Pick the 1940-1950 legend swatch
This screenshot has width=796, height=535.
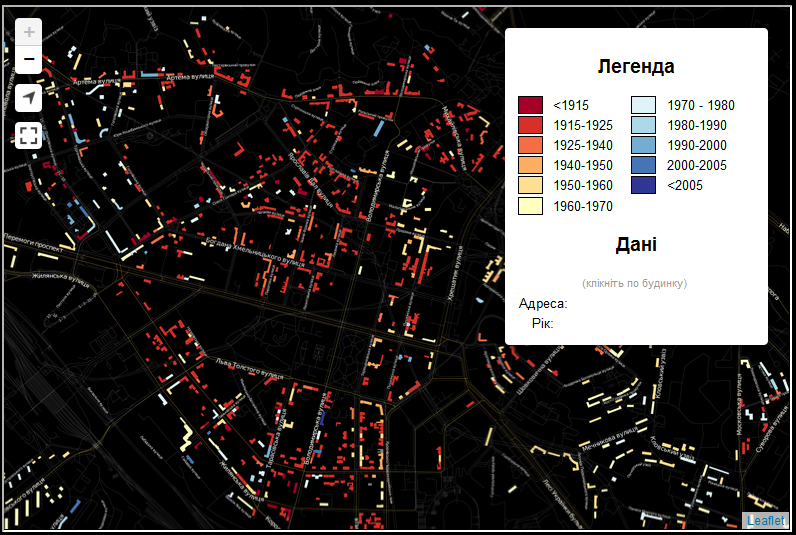click(x=530, y=165)
